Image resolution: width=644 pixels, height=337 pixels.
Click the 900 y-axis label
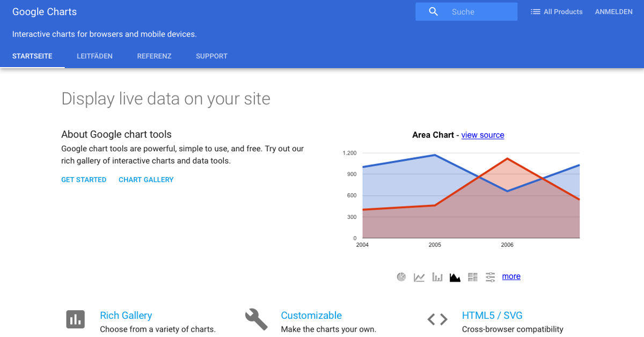click(x=352, y=174)
